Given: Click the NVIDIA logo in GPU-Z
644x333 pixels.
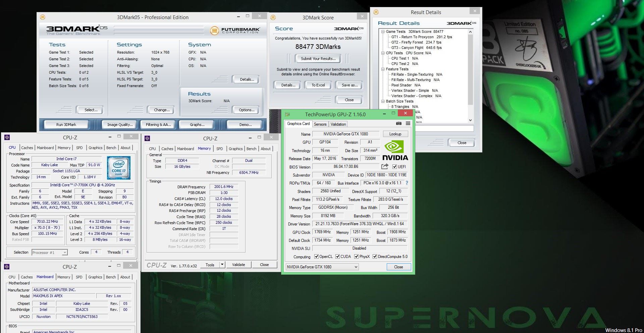Looking at the screenshot, I should tap(395, 151).
